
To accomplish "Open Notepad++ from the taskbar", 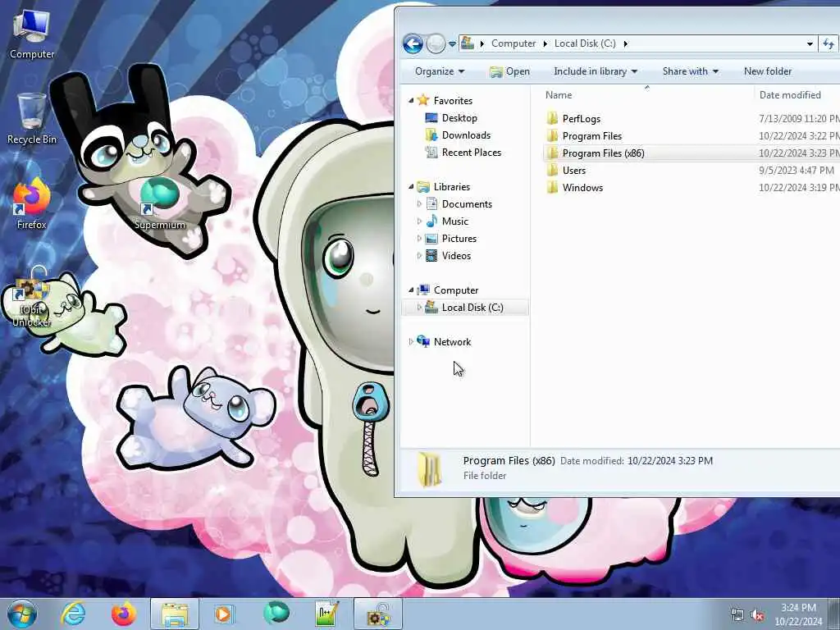I will point(326,614).
